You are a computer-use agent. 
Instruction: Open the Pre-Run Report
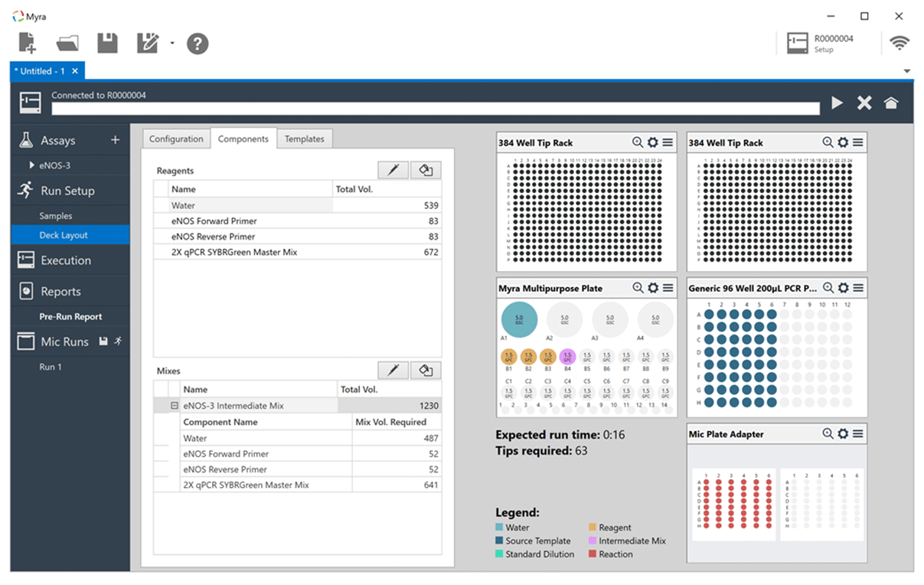pos(70,316)
